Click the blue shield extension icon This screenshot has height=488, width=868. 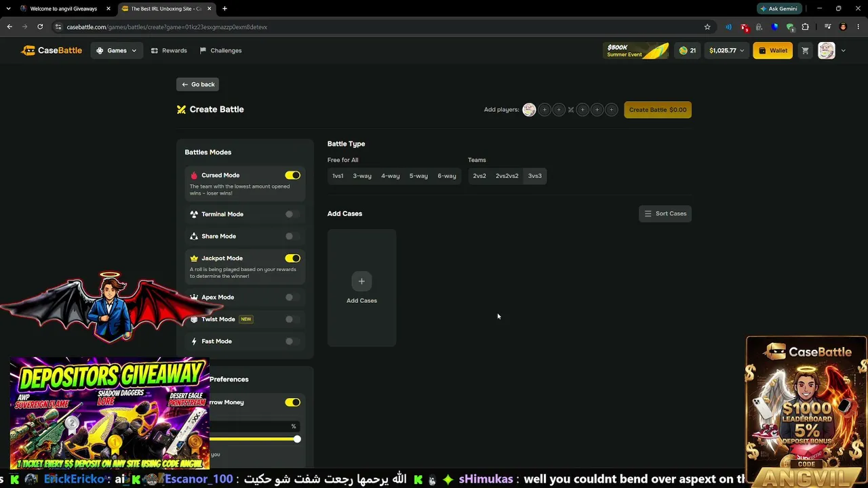click(774, 27)
